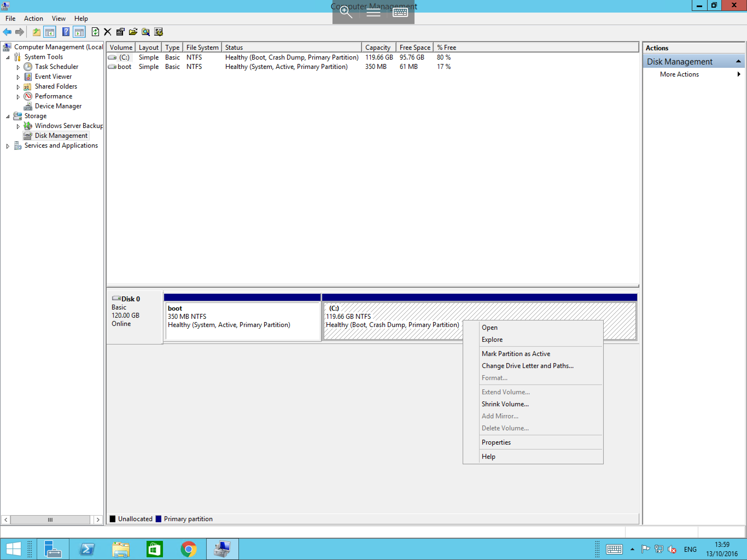The width and height of the screenshot is (747, 560).
Task: Sort by the Capacity column header
Action: tap(379, 47)
